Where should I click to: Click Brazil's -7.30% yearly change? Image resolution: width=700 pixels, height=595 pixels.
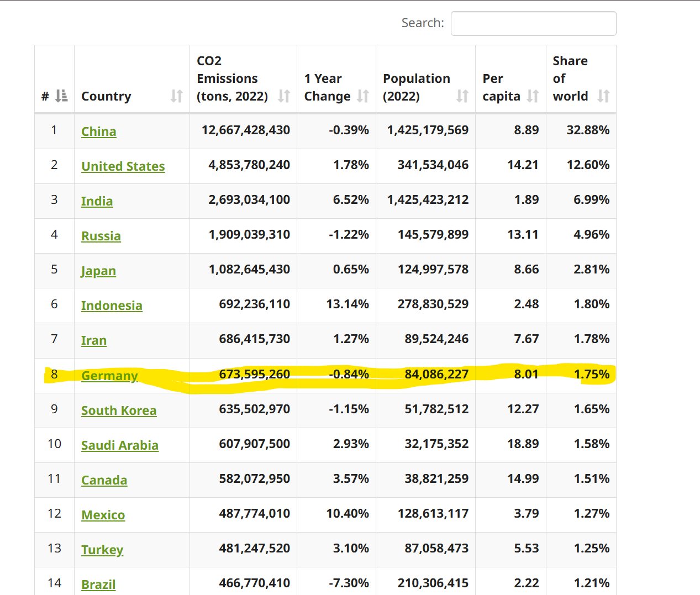coord(349,583)
